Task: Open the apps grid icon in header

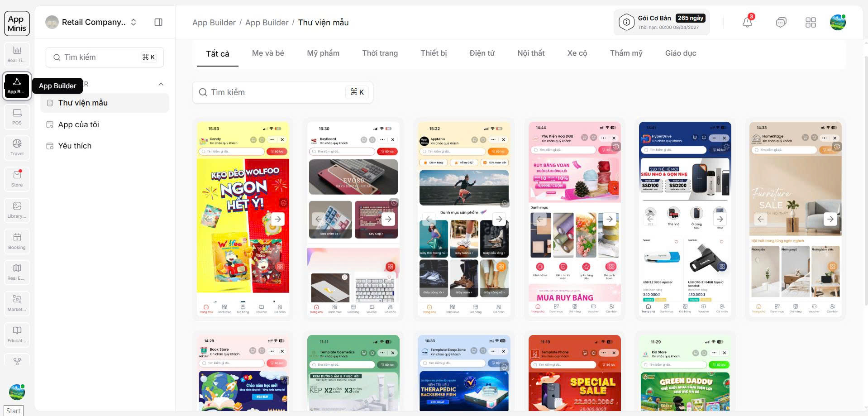Action: pyautogui.click(x=811, y=22)
